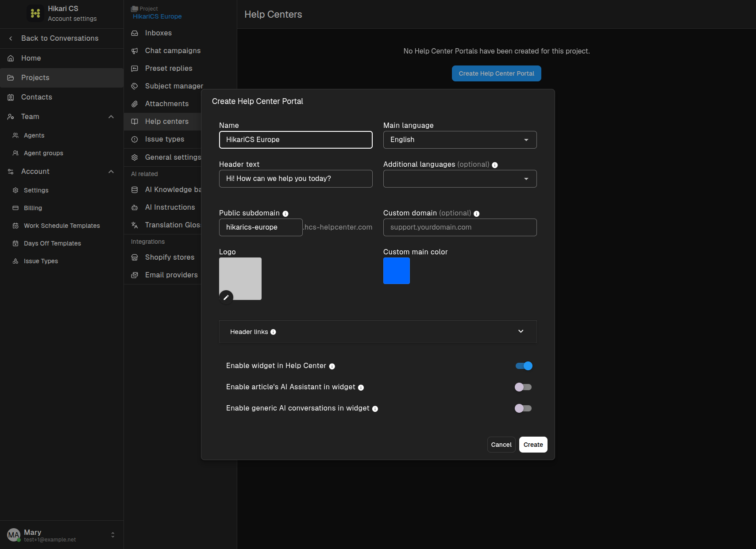The width and height of the screenshot is (756, 549).
Task: Click the Issue Types icon under Account
Action: [x=15, y=261]
